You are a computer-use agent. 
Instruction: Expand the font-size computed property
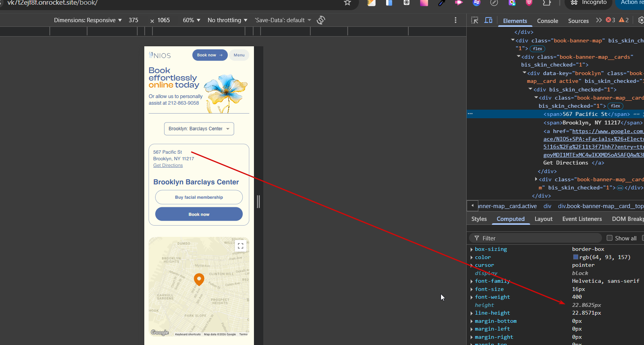pyautogui.click(x=472, y=289)
